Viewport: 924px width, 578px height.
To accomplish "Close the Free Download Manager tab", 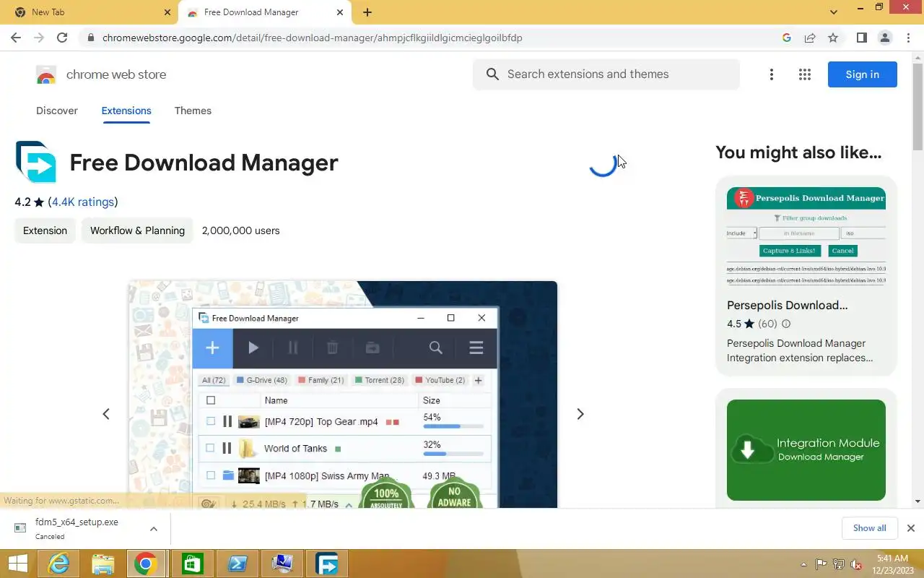I will (340, 12).
